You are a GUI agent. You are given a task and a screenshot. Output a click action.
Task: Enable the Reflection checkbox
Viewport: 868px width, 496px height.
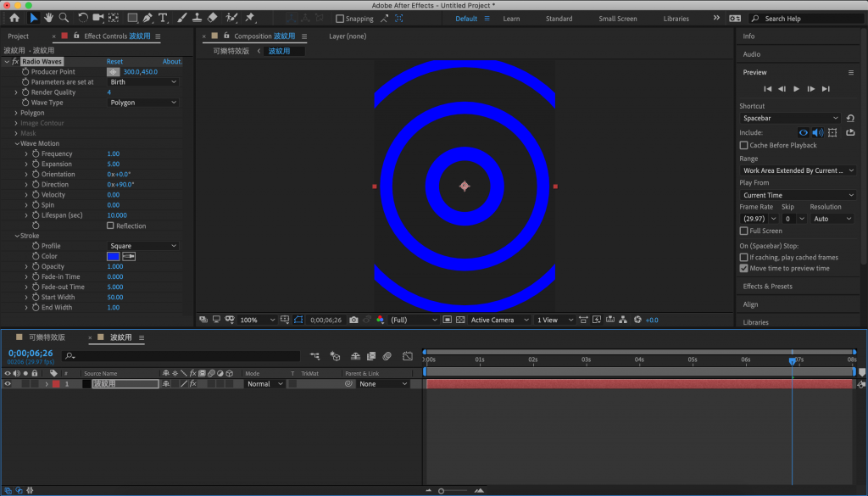pyautogui.click(x=110, y=226)
